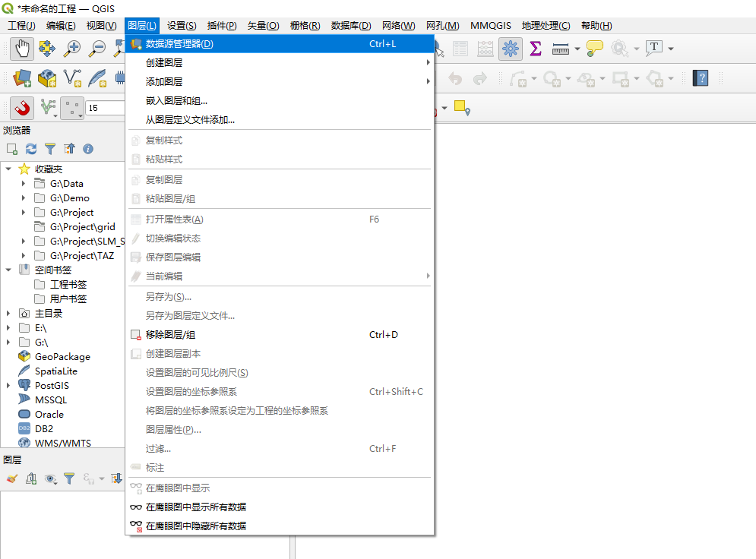
Task: Open the Measure tool dropdown arrow
Action: pos(577,49)
